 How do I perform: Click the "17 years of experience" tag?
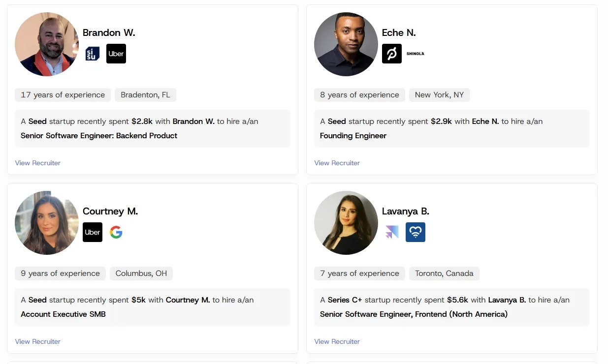(x=63, y=95)
